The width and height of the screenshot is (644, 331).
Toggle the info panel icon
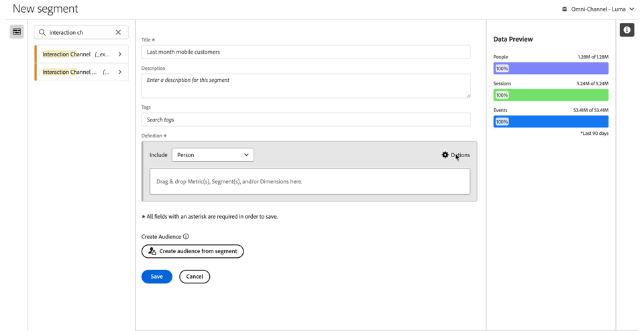[627, 30]
